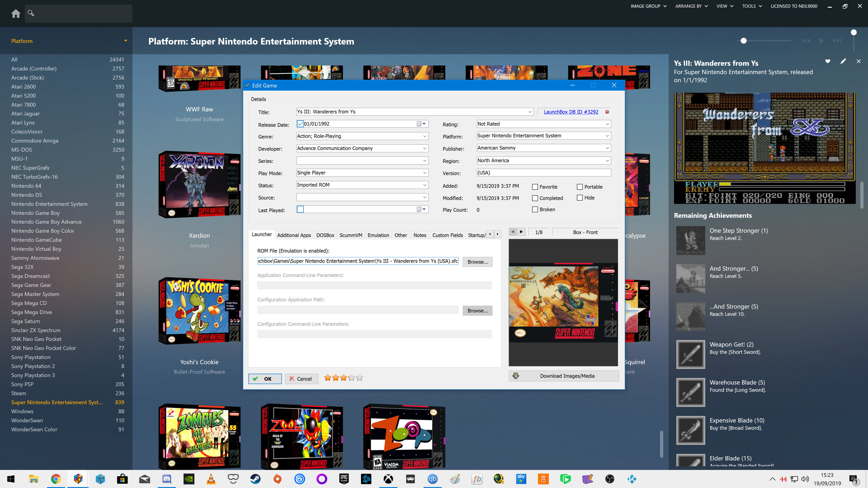Check the Completed checkbox

tap(535, 198)
